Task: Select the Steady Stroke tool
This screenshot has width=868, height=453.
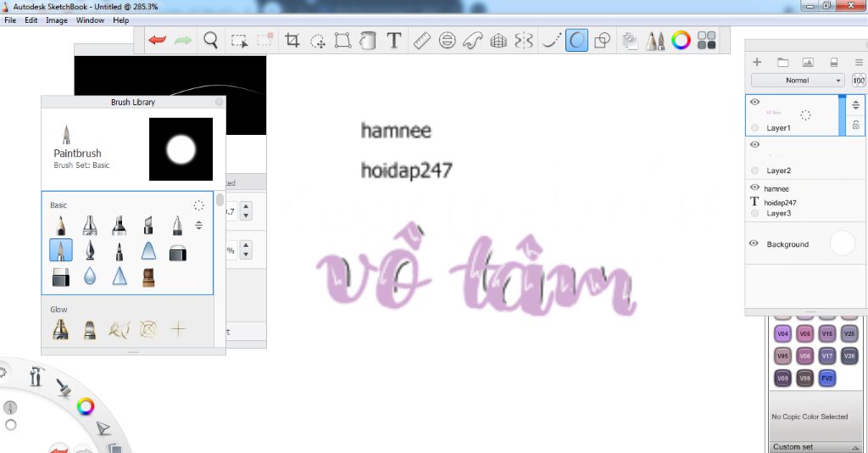Action: point(551,40)
